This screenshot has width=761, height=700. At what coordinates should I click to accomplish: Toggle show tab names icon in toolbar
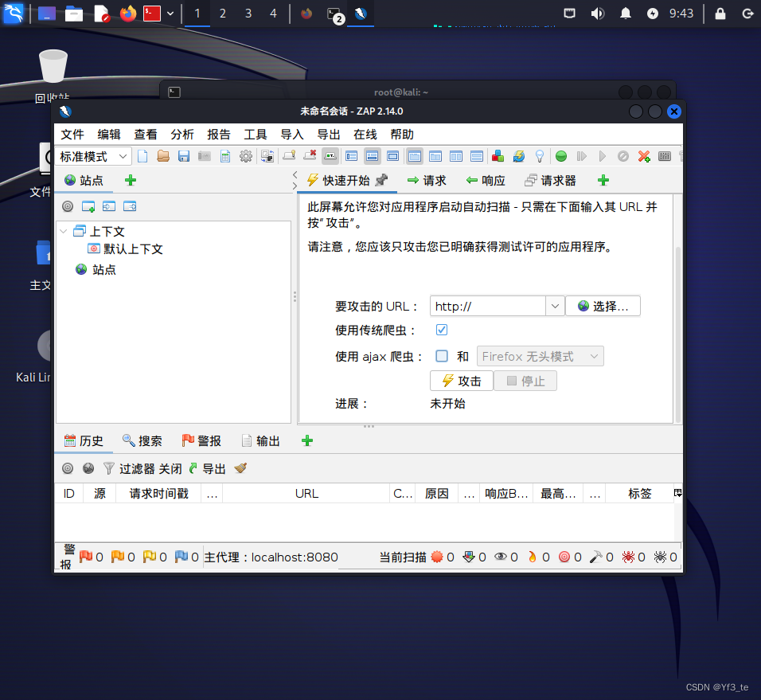(330, 156)
